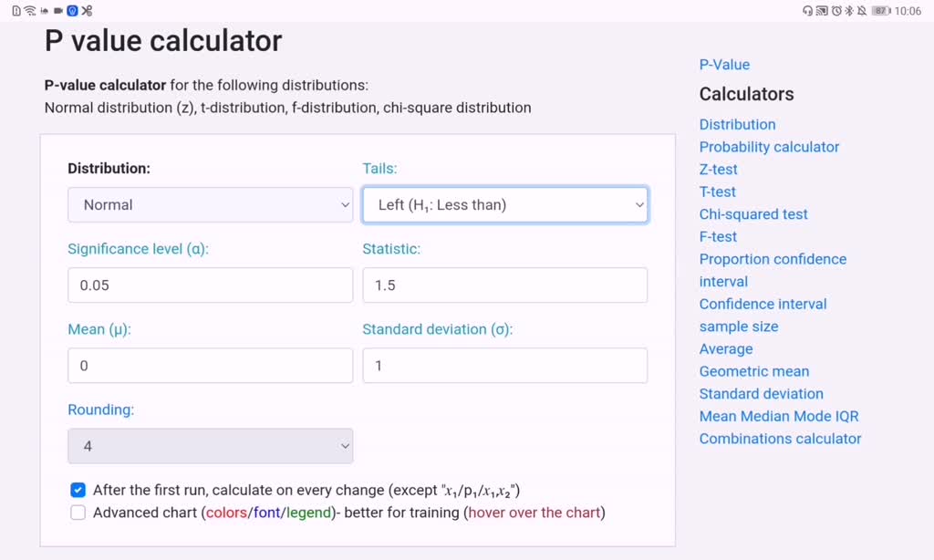Image resolution: width=934 pixels, height=560 pixels.
Task: Tap the screen cast icon
Action: tap(821, 9)
